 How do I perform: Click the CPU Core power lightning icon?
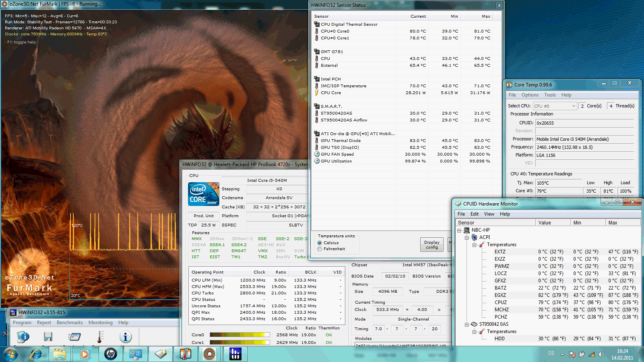pos(317,93)
